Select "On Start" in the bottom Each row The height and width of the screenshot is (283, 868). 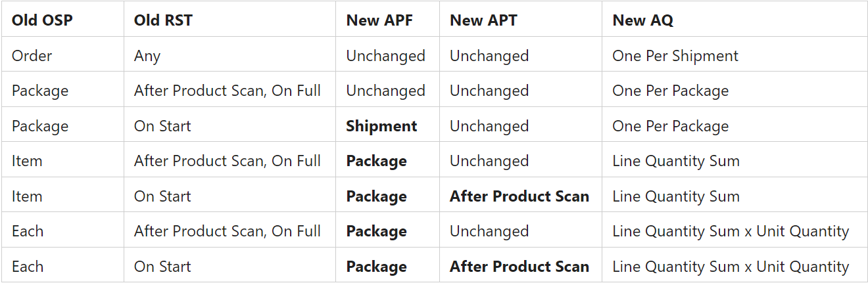pos(162,267)
